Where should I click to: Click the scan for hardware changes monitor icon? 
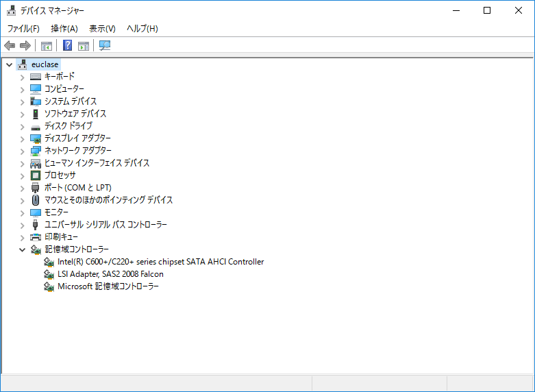[x=105, y=46]
